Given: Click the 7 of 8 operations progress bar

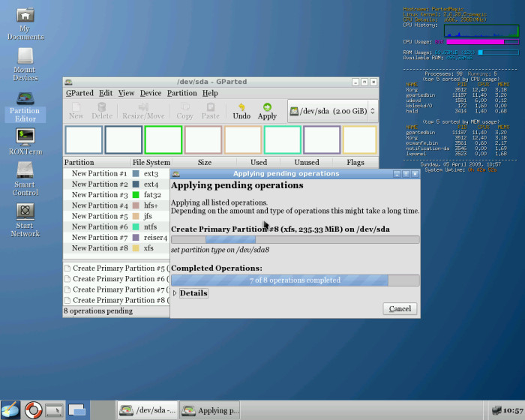Looking at the screenshot, I should pyautogui.click(x=295, y=280).
